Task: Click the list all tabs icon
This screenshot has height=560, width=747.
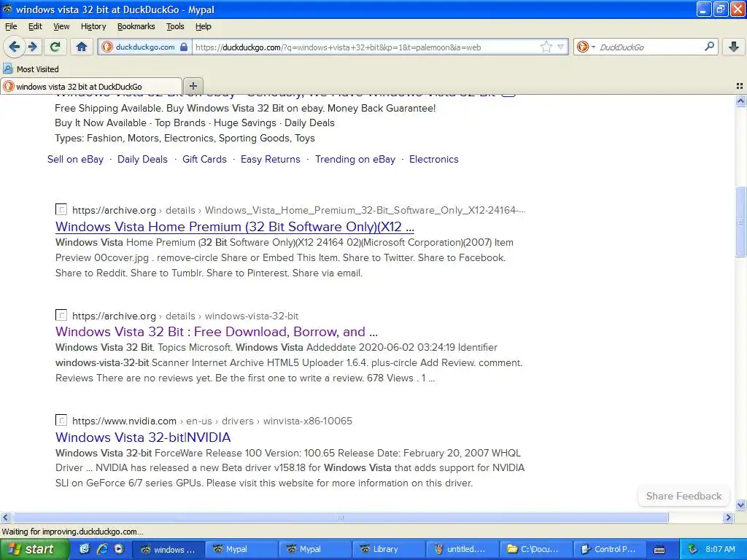Action: point(740,86)
